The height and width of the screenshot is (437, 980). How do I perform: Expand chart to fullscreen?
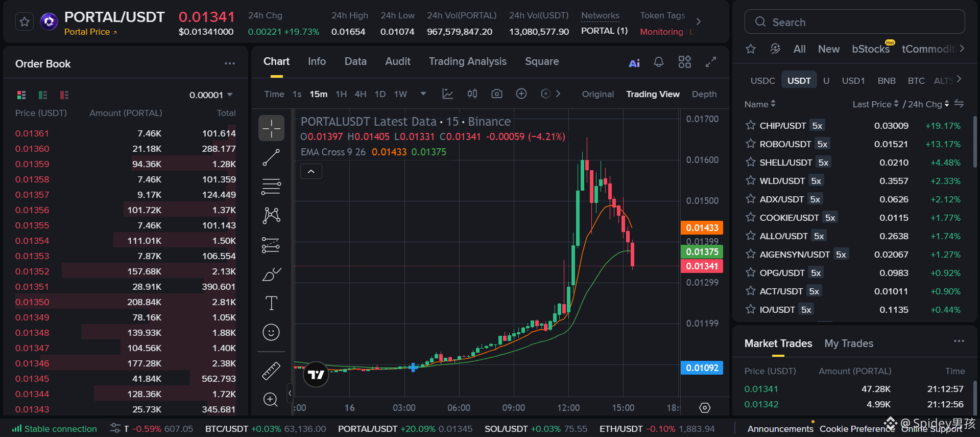pyautogui.click(x=711, y=62)
